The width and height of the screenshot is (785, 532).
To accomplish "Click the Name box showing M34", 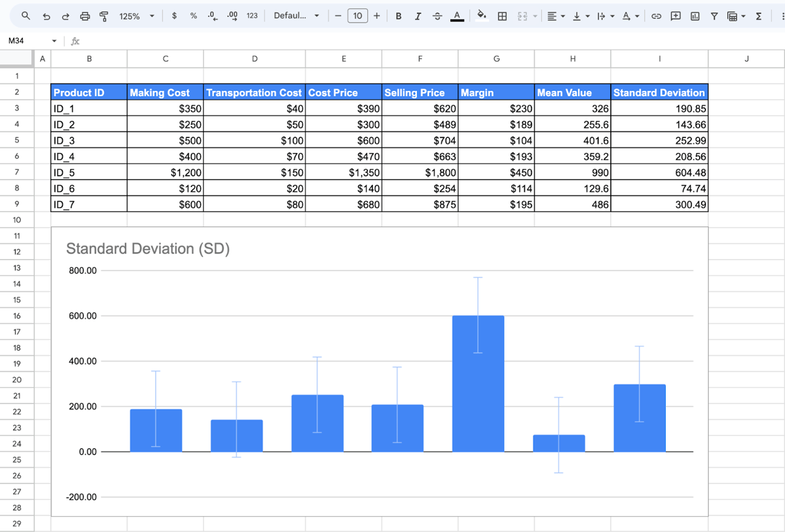I will point(28,41).
